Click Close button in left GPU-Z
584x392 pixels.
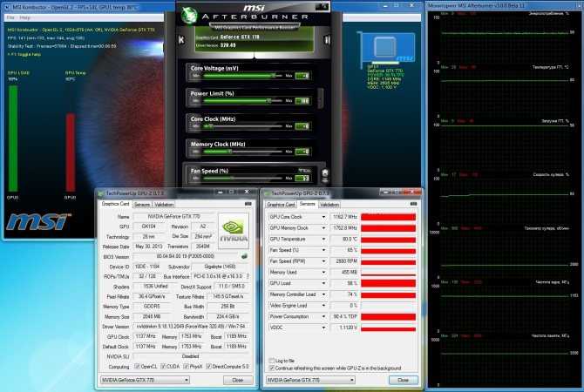tap(238, 380)
